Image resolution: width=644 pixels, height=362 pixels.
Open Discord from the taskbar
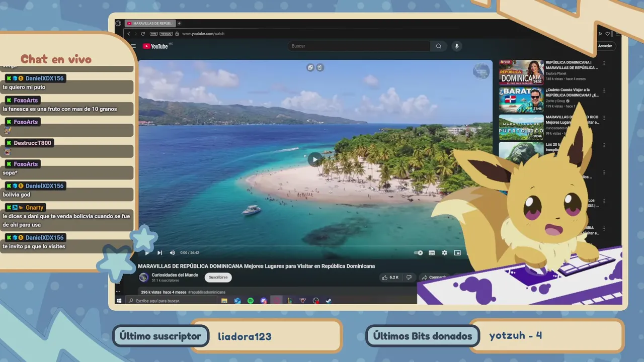pos(264,301)
